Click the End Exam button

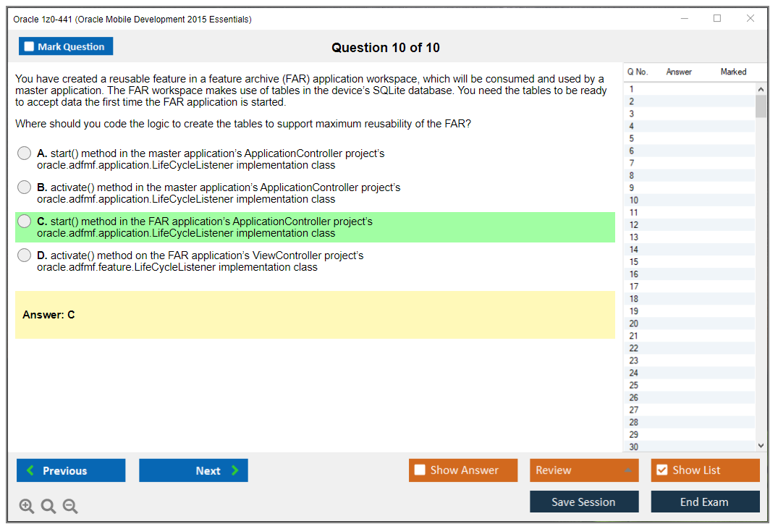705,502
